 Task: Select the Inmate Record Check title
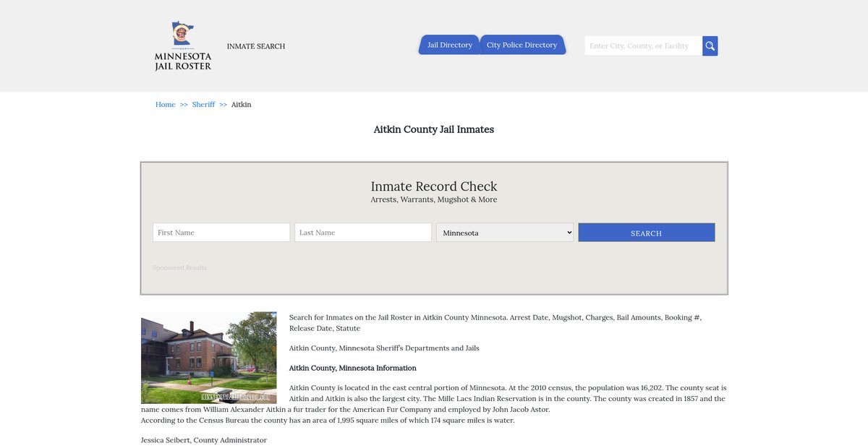coord(434,186)
